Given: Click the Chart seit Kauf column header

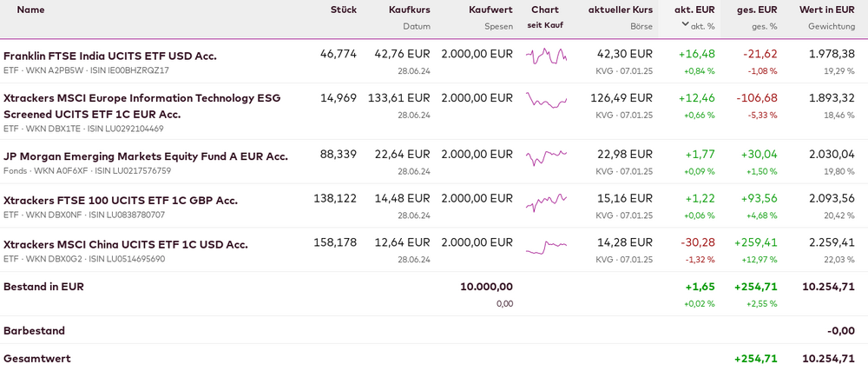Looking at the screenshot, I should [545, 10].
